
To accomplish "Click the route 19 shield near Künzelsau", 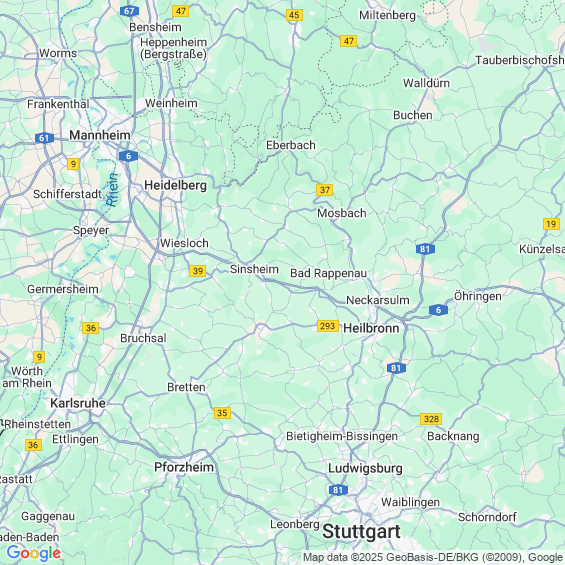I will coord(551,224).
